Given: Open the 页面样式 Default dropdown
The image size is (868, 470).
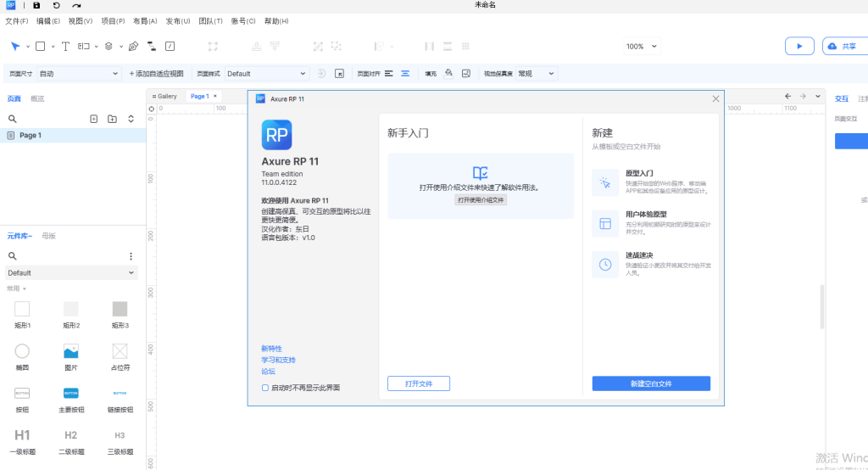Looking at the screenshot, I should [266, 74].
